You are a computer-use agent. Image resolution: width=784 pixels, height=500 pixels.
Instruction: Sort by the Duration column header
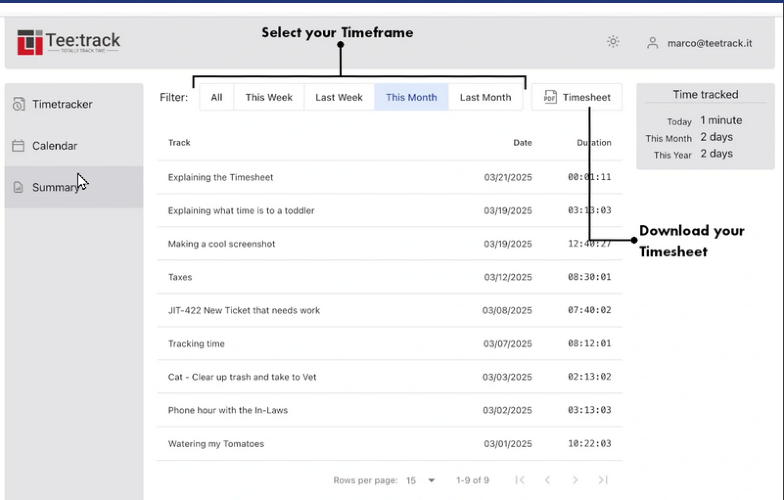(594, 142)
